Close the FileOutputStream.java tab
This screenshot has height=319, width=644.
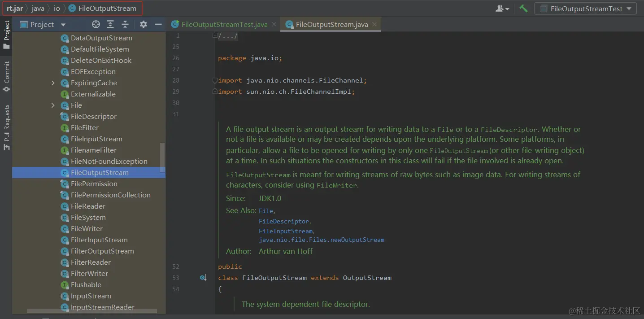(x=374, y=24)
